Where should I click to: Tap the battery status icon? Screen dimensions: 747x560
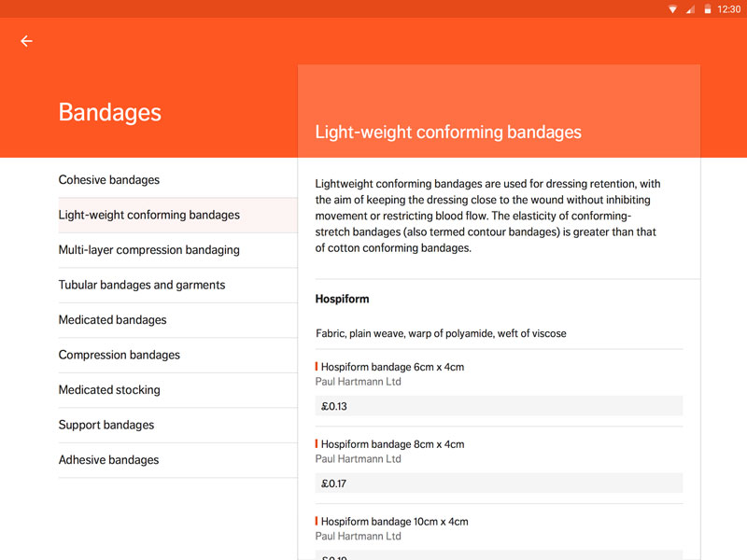708,9
